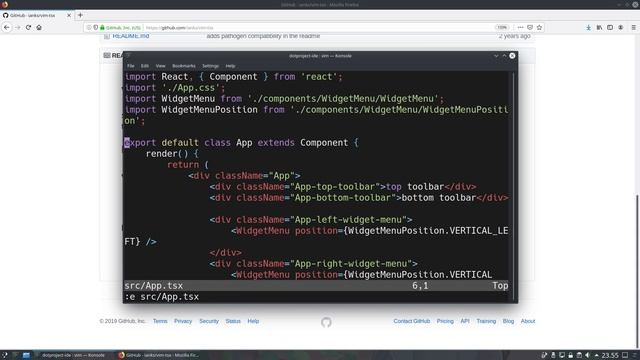Open GitHub Terms footer link

(x=160, y=321)
